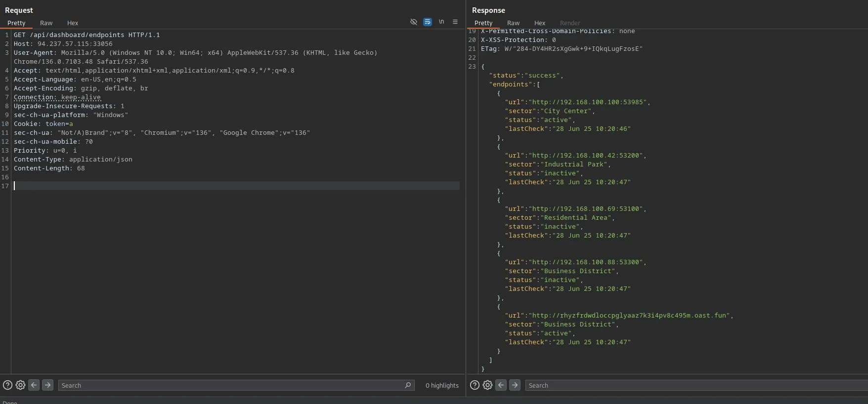This screenshot has width=868, height=404.
Task: Focus the Response search input field
Action: [696, 385]
